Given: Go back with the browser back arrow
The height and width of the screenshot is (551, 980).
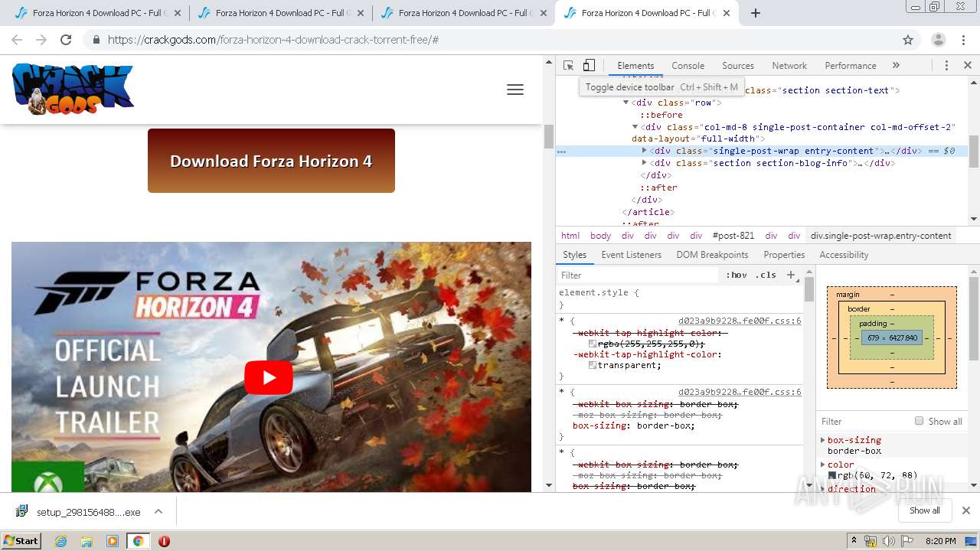Looking at the screenshot, I should pos(17,40).
